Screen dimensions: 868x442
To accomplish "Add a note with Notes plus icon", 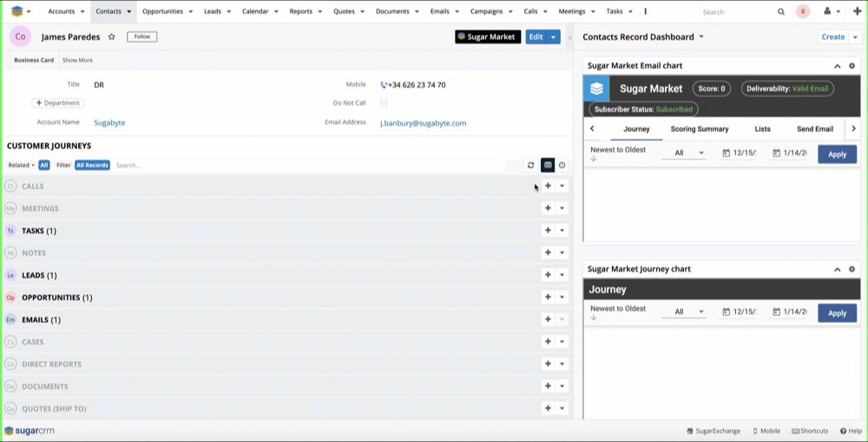I will [548, 253].
